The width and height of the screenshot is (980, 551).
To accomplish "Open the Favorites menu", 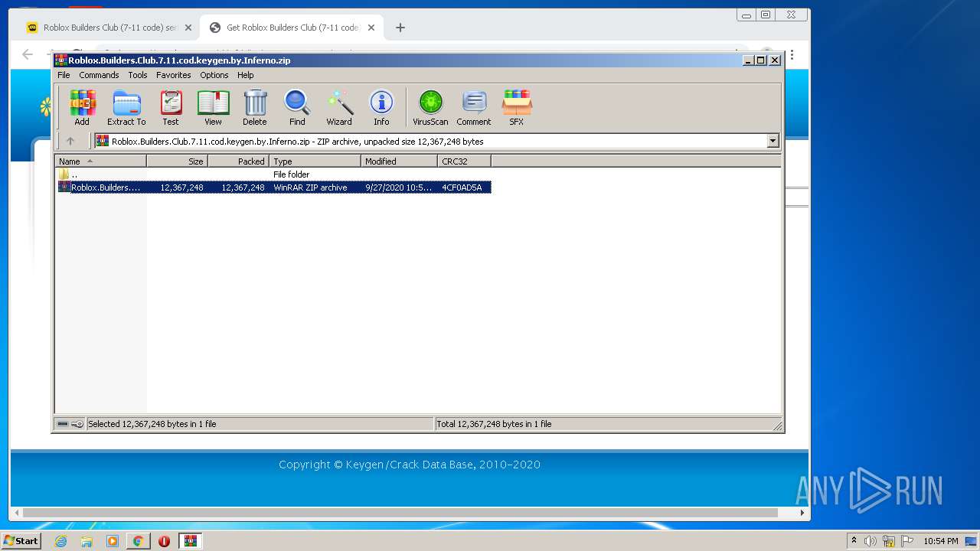I will [x=174, y=75].
